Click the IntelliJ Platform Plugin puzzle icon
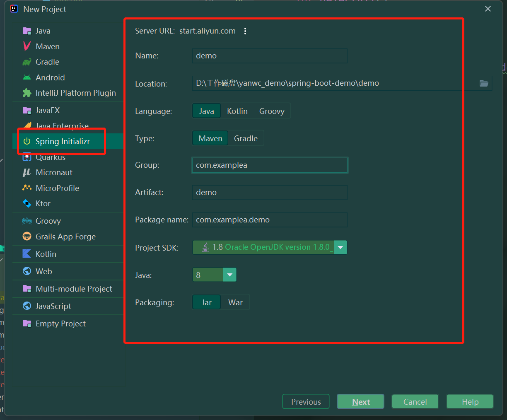The width and height of the screenshot is (507, 420). 27,93
